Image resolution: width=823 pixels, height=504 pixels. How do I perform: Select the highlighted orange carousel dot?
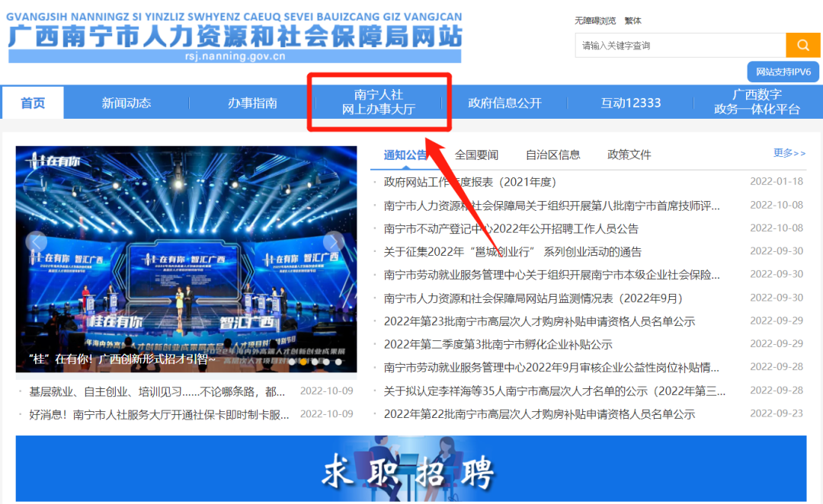pyautogui.click(x=303, y=362)
